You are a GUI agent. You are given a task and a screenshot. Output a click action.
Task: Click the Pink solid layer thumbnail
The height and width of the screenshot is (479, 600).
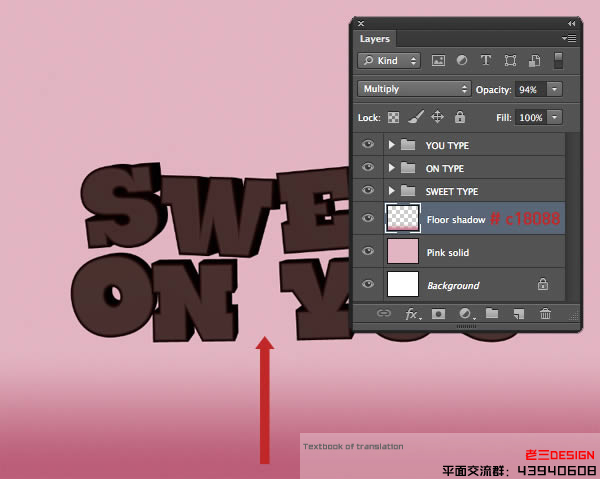(403, 251)
